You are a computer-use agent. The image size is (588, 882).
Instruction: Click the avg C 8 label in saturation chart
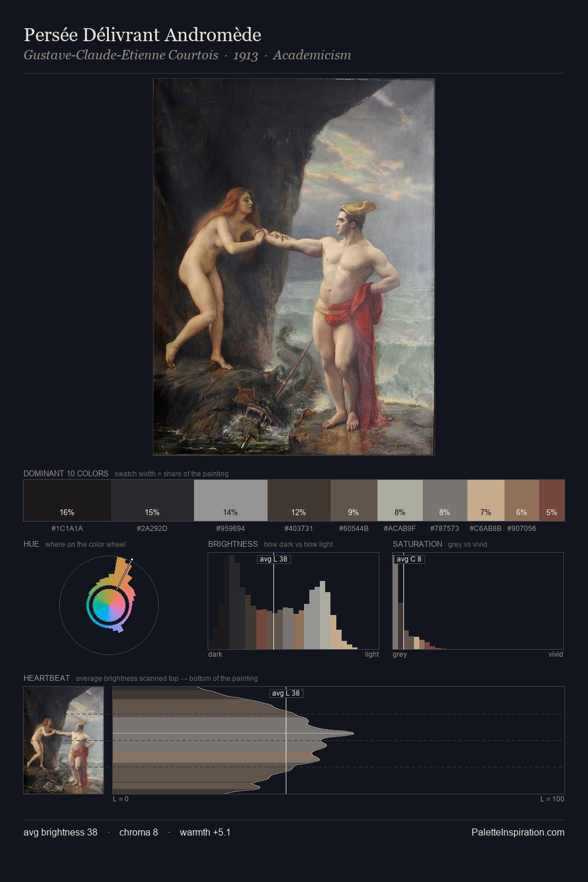pos(409,559)
